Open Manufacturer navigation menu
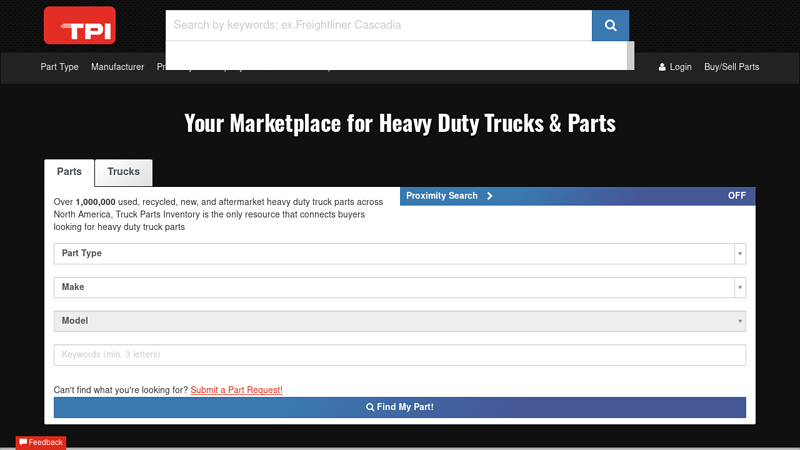The width and height of the screenshot is (800, 450). pyautogui.click(x=117, y=67)
